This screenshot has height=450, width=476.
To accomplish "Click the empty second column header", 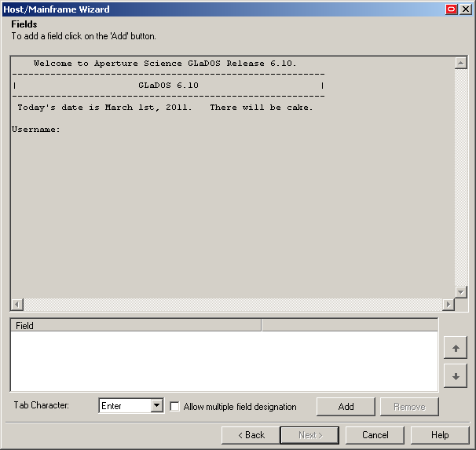I will (350, 325).
